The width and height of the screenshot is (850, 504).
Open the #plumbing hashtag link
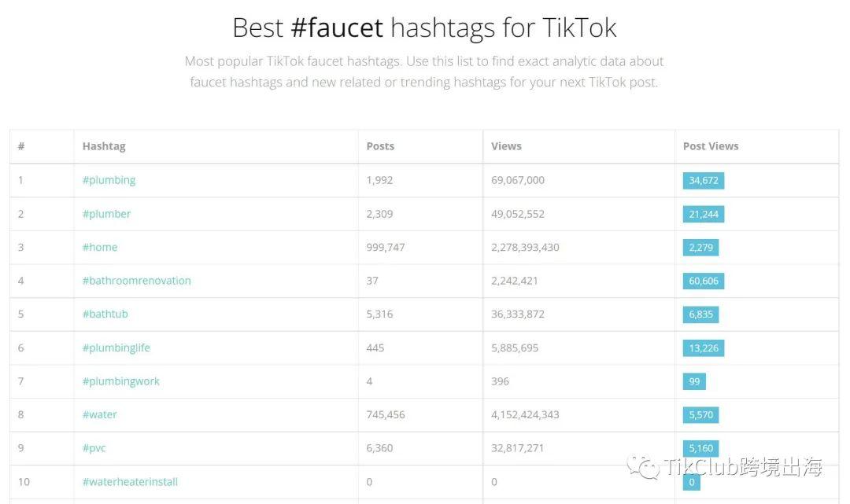click(x=109, y=180)
